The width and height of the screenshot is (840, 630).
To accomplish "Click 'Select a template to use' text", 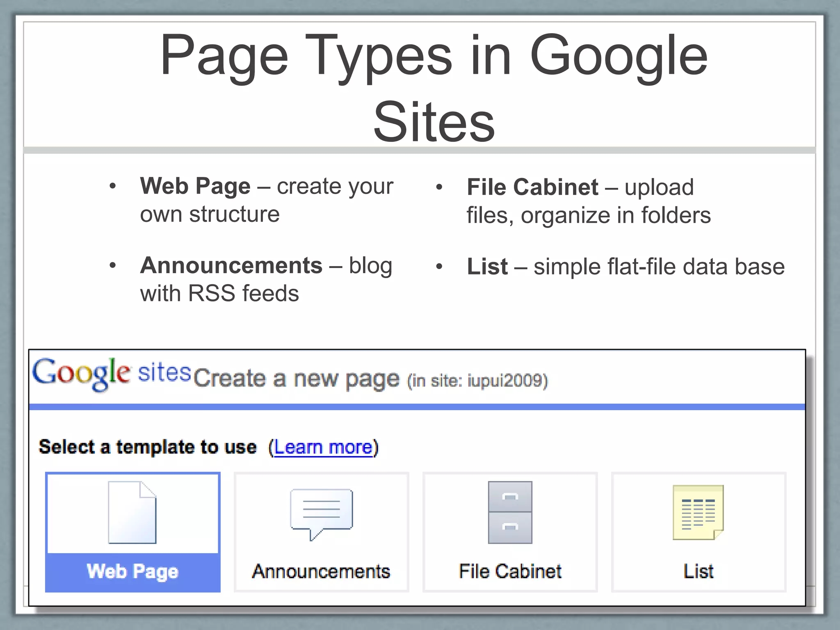I will point(148,447).
